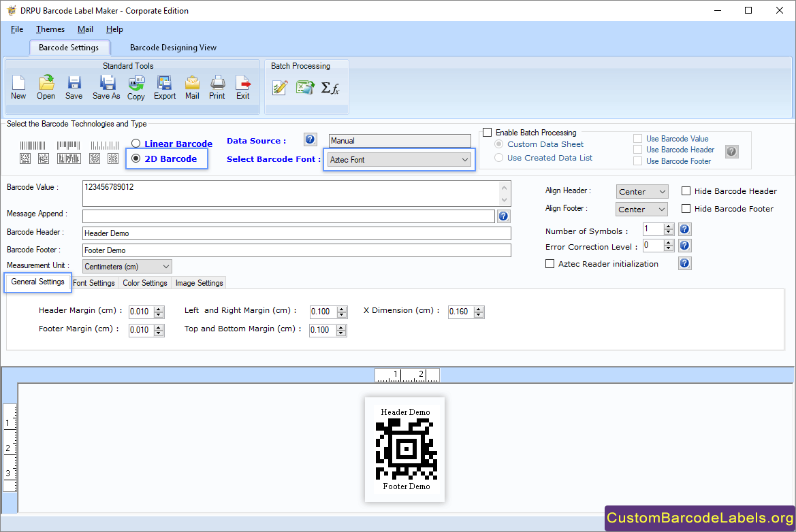Image resolution: width=796 pixels, height=532 pixels.
Task: Click the Exit toolbar icon
Action: (x=243, y=88)
